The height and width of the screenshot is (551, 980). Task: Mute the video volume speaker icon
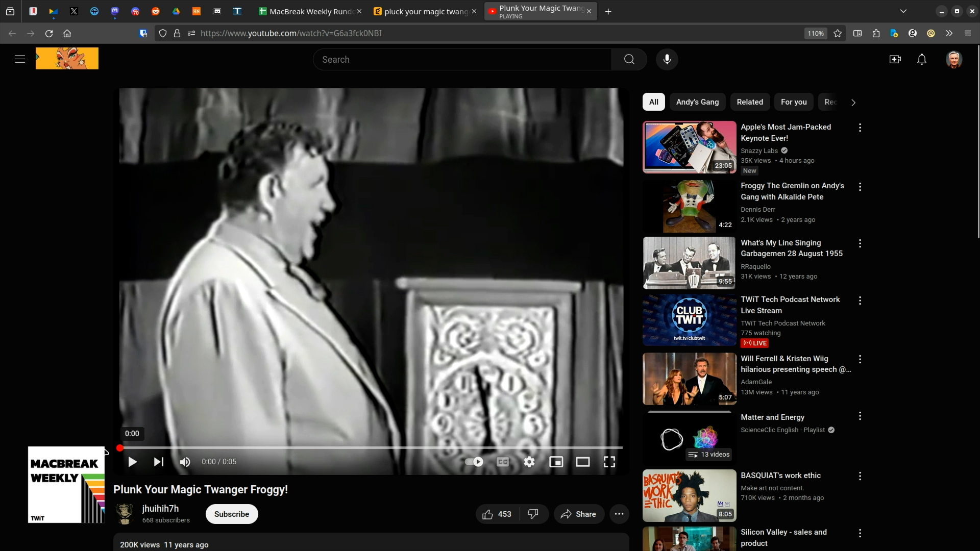[x=185, y=462]
